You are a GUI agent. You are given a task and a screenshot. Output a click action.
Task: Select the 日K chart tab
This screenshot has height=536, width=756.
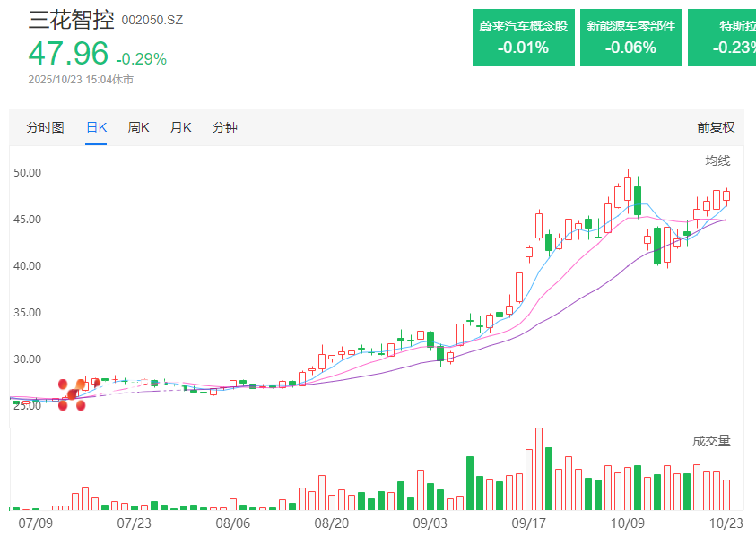click(x=96, y=127)
